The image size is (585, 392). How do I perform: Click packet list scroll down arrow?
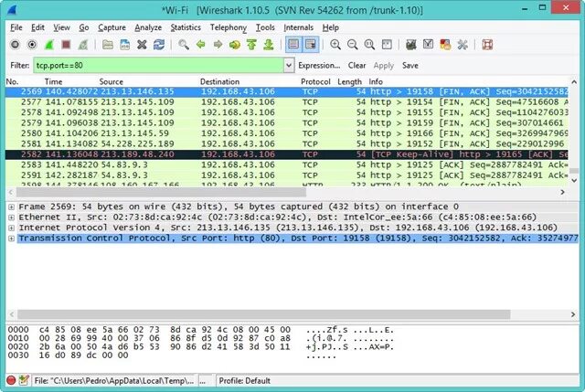click(x=574, y=181)
